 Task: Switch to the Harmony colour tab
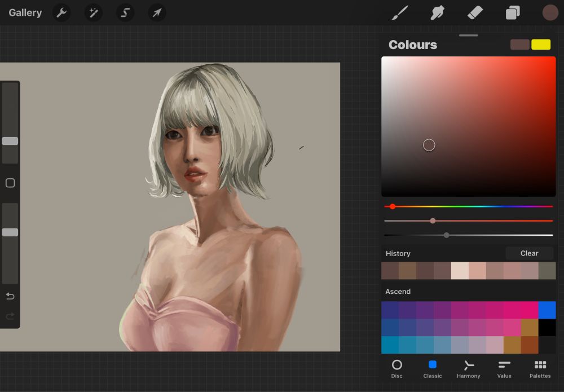[468, 369]
